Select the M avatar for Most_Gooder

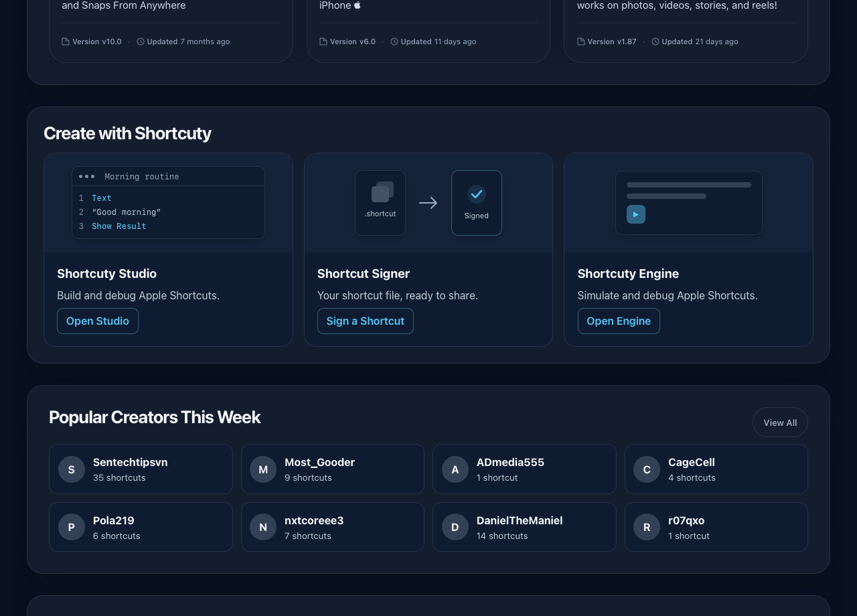tap(263, 469)
